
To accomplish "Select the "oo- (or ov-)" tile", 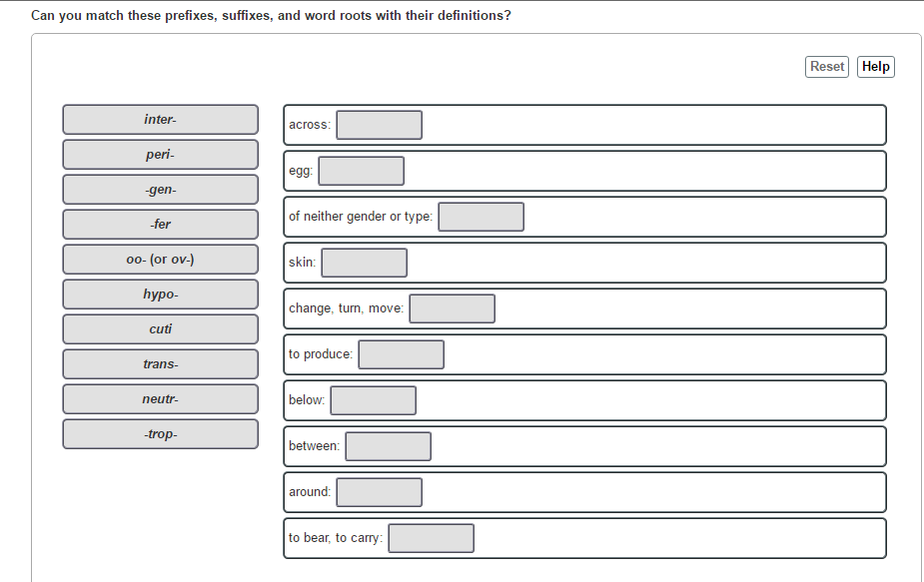I will click(160, 259).
